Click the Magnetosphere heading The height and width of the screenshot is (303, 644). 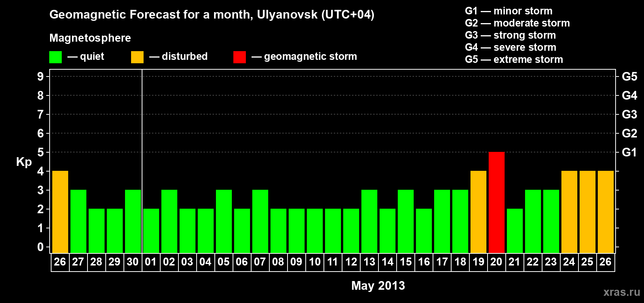90,38
